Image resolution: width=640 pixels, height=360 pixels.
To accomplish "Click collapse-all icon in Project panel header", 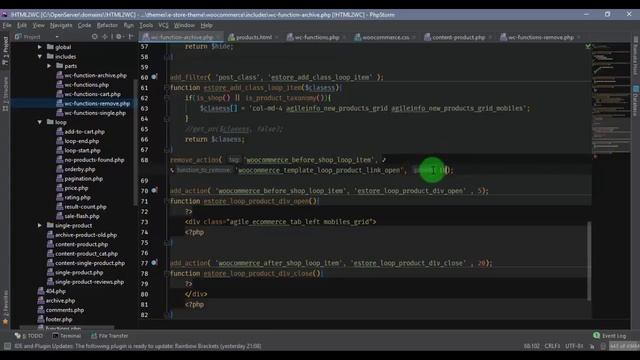I will [x=105, y=37].
